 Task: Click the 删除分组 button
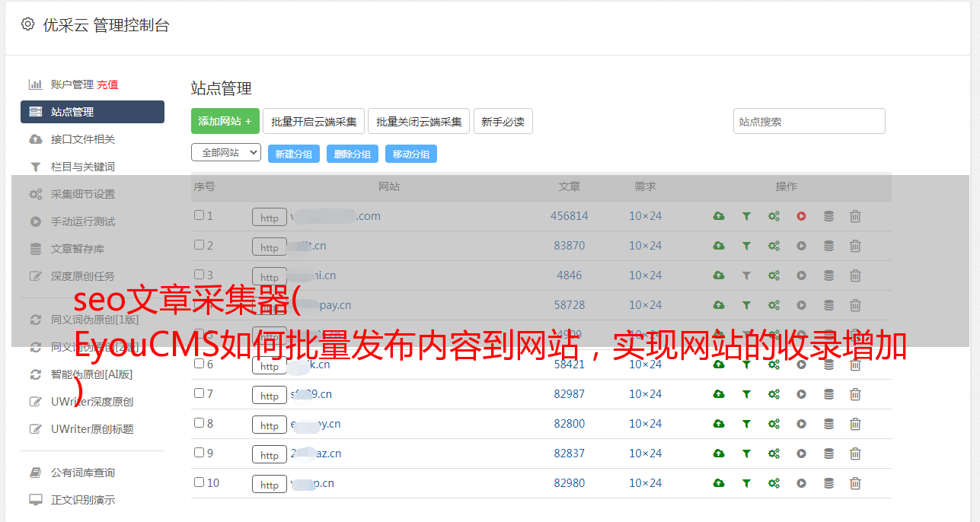tap(353, 154)
